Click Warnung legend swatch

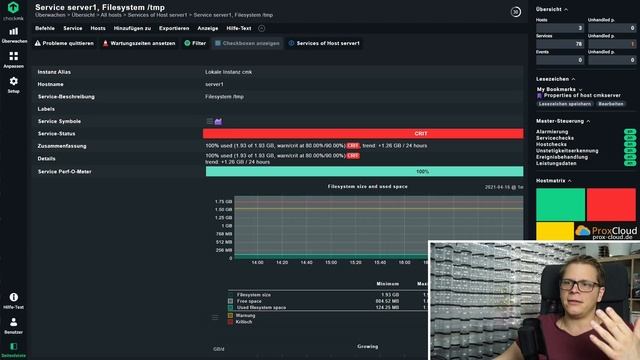(x=230, y=316)
